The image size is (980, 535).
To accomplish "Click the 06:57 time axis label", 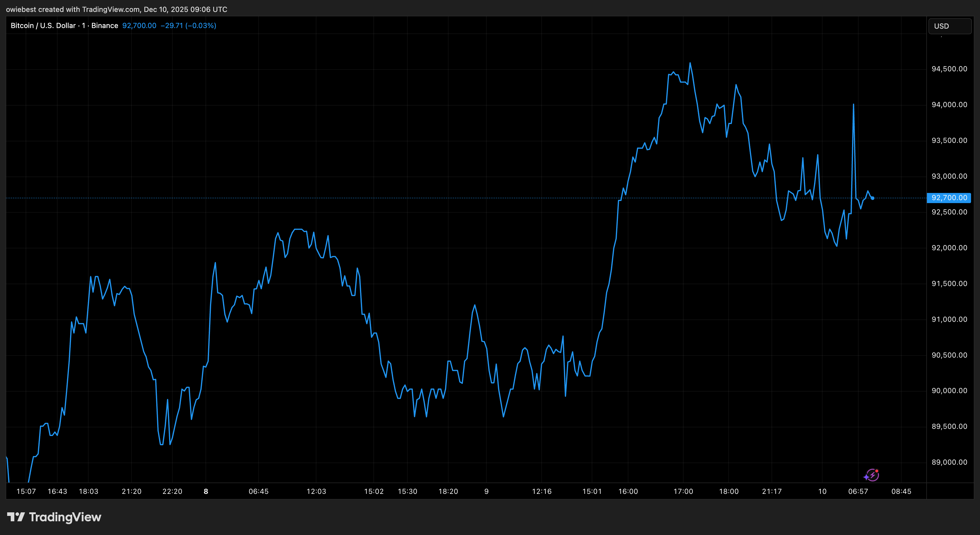I will pyautogui.click(x=858, y=491).
